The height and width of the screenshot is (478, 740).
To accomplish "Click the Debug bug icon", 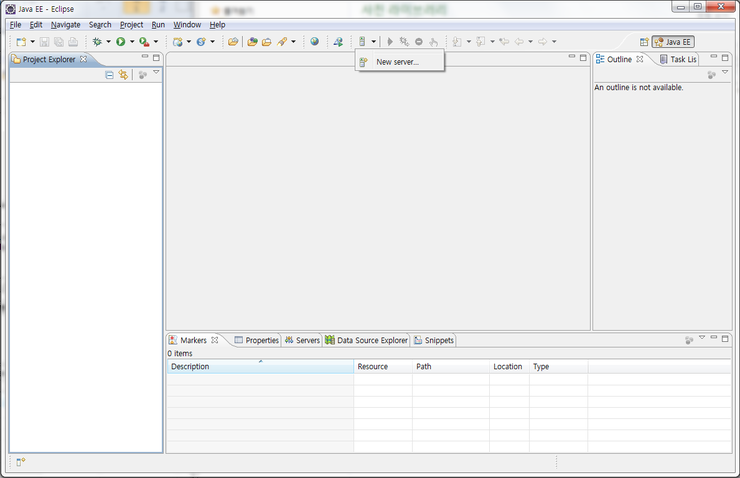I will 97,42.
